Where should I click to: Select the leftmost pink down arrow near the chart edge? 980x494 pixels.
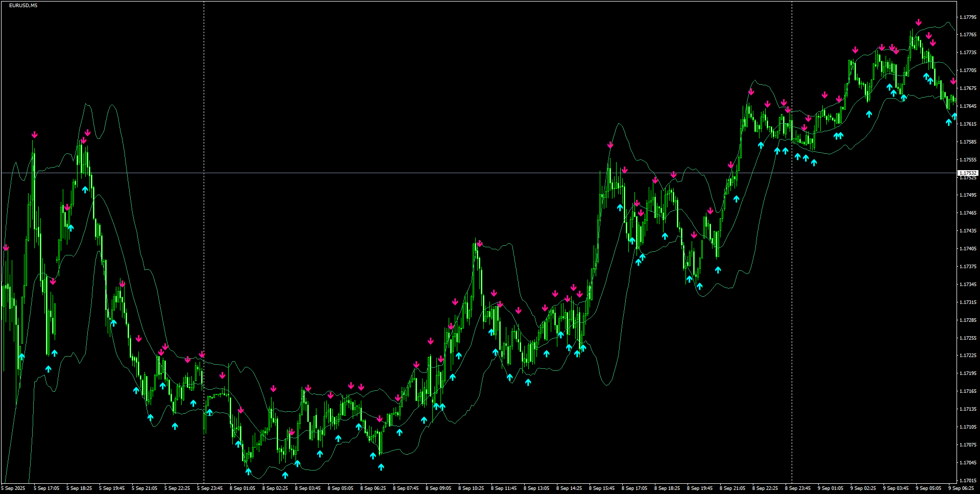coord(6,248)
